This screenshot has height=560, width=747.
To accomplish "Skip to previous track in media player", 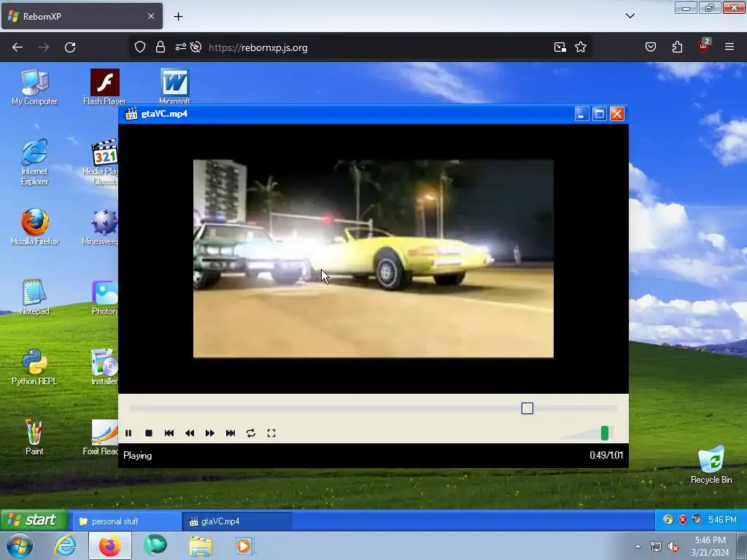I will pos(169,433).
